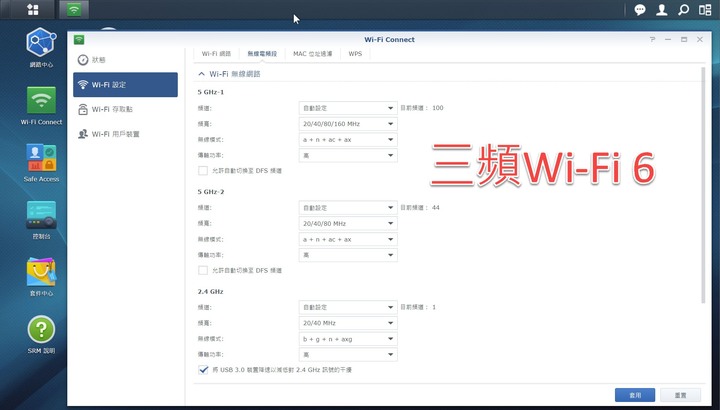Open 5 GHz-1 bandwidth 20/40/80/160 MHz dropdown
720x410 pixels.
[x=348, y=124]
